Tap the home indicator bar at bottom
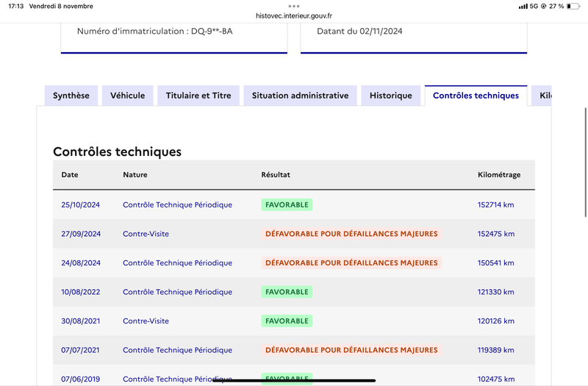Viewport: 588px width, 386px height. pos(294,380)
